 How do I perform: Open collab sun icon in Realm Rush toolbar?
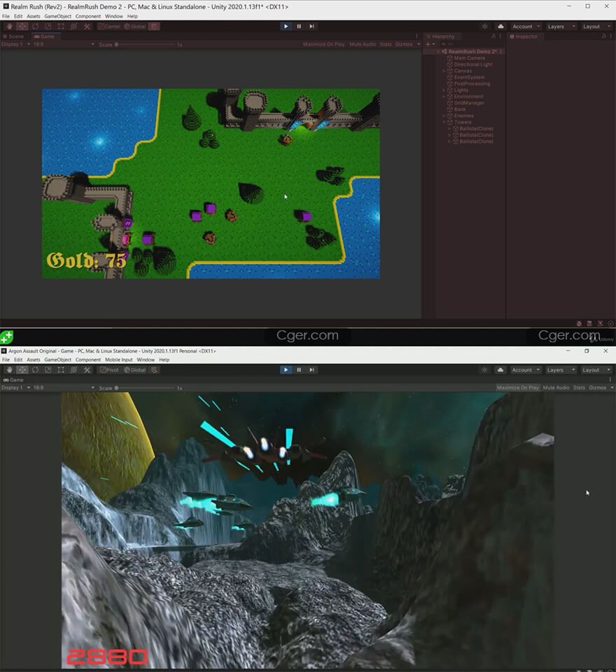point(485,27)
